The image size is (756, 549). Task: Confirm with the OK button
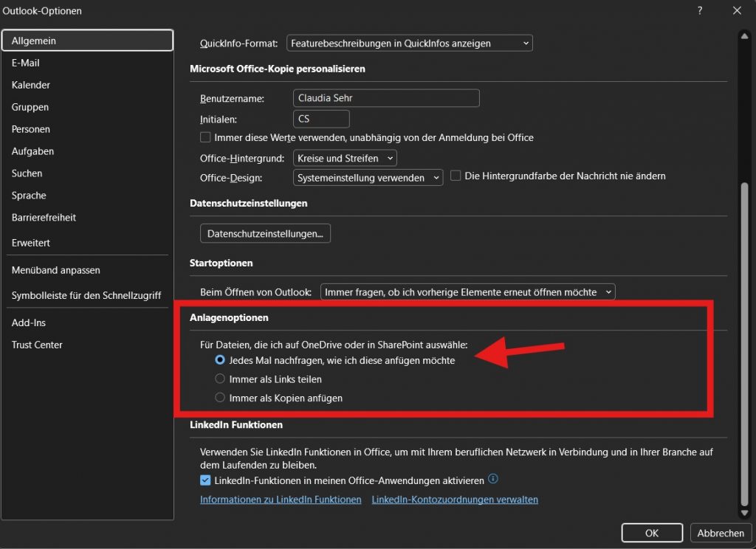coord(652,533)
